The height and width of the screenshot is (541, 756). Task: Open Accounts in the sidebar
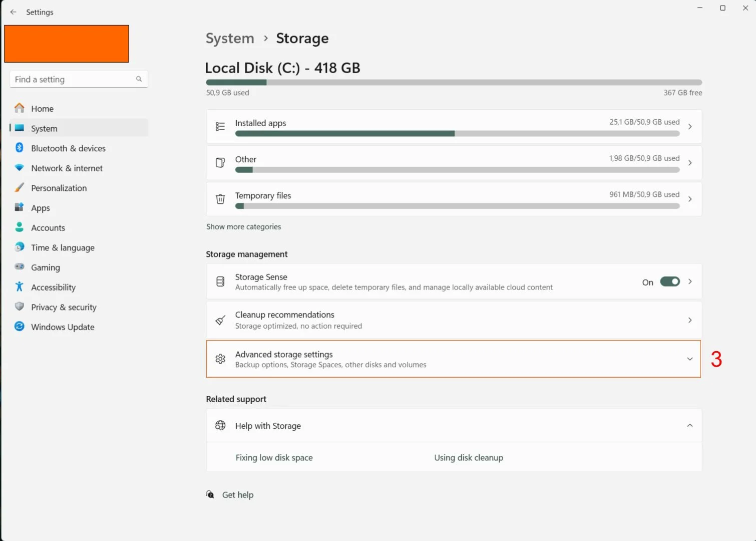(x=79, y=228)
